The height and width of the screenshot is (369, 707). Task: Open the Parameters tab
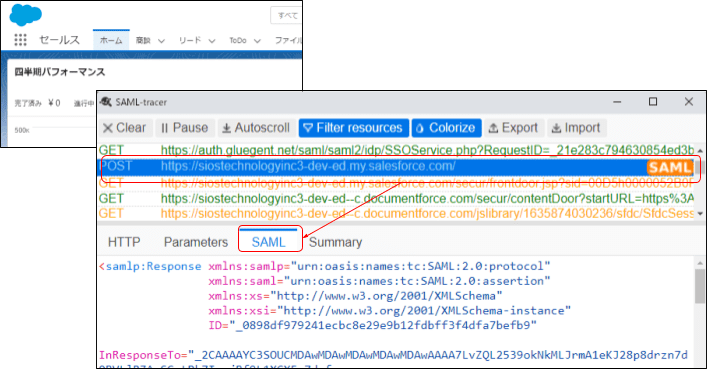click(196, 242)
